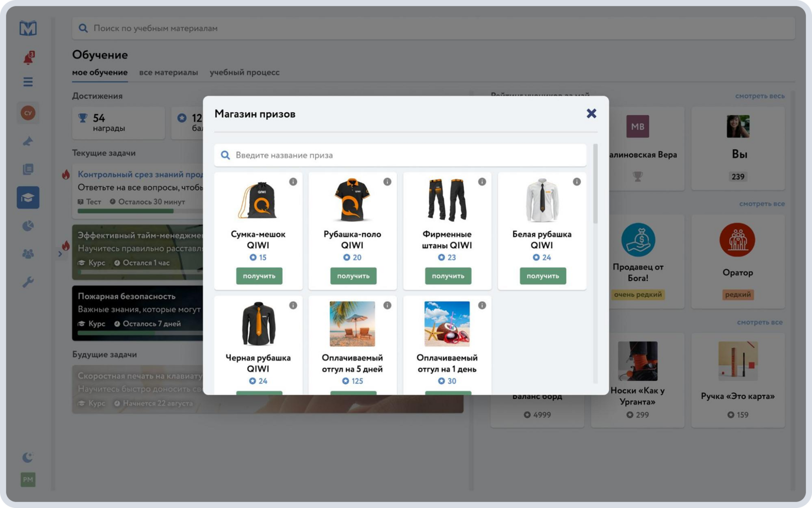812x508 pixels.
Task: Click the prize name search field
Action: tap(400, 155)
